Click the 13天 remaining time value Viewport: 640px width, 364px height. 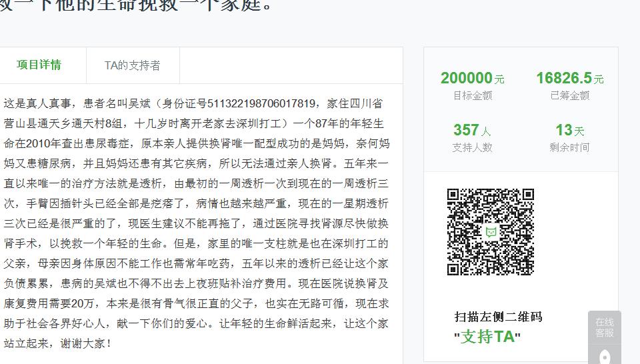569,130
